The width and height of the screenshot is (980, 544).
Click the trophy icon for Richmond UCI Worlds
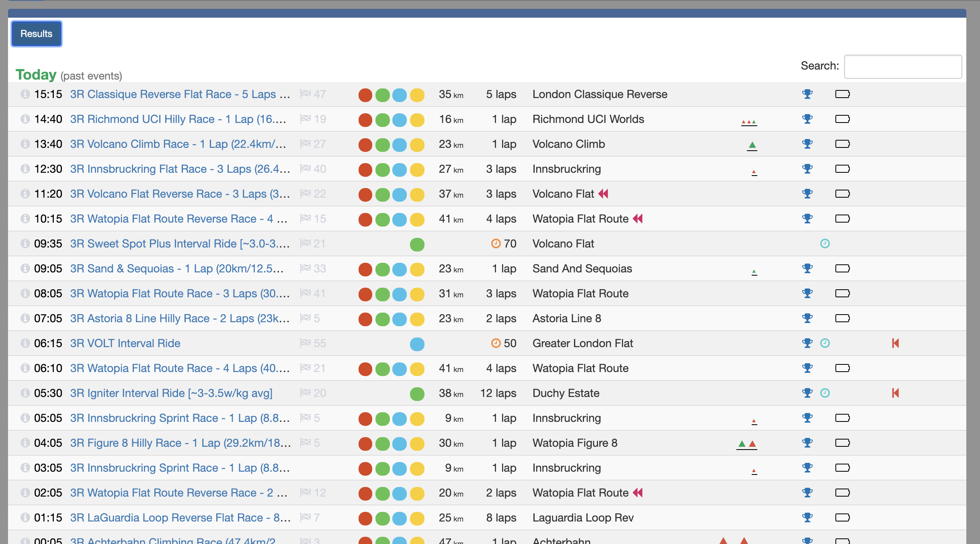point(807,119)
